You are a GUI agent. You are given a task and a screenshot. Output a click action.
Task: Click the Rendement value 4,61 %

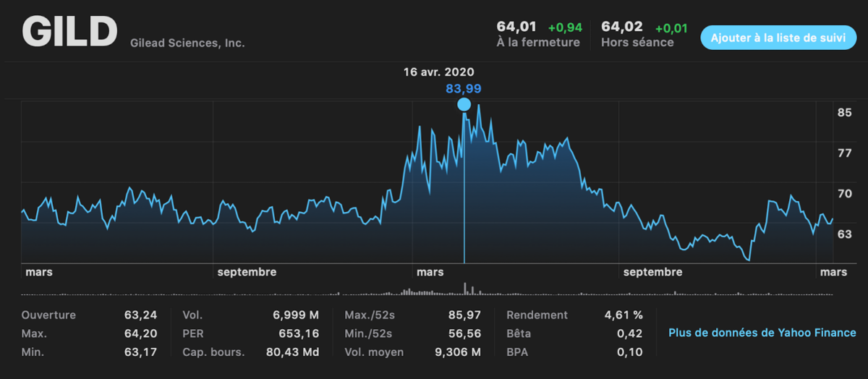point(623,315)
